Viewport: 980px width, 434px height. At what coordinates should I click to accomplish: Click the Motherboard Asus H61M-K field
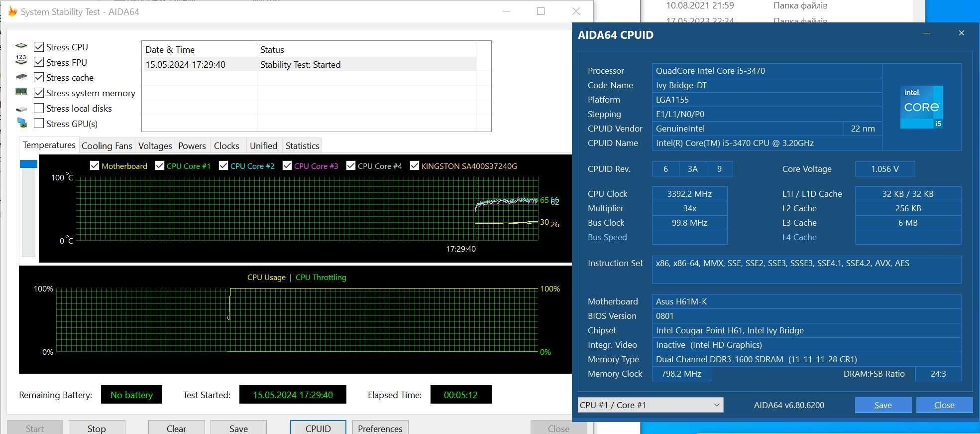pos(806,301)
